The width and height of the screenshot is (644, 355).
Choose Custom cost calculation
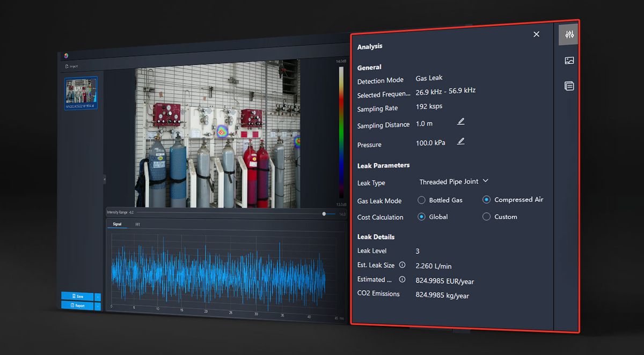click(486, 217)
